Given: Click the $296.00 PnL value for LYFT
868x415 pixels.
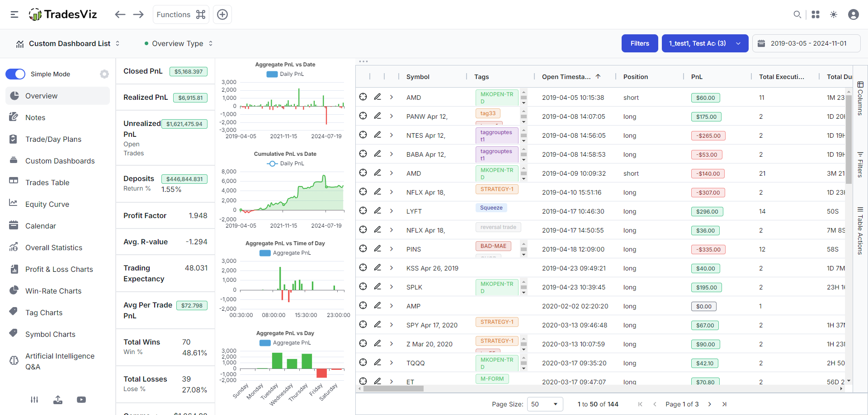Looking at the screenshot, I should pyautogui.click(x=707, y=211).
